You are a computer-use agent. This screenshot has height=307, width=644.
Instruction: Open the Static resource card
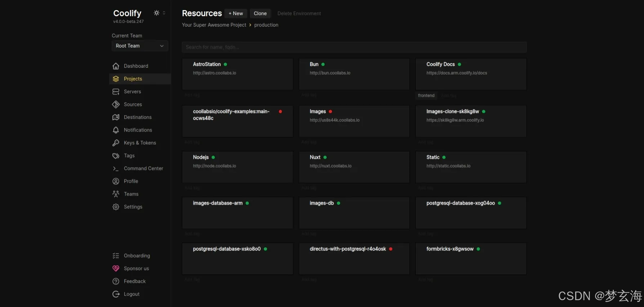coord(471,167)
